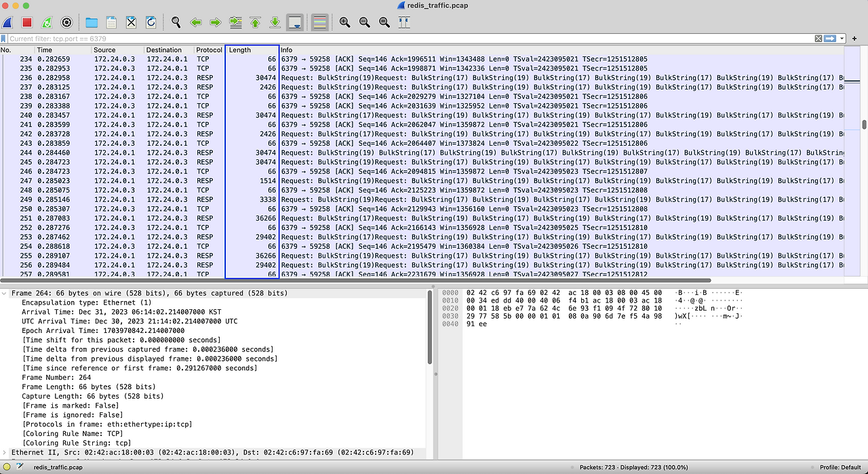Add a display filter button (plus)
Viewport: 868px width, 474px height.
pyautogui.click(x=854, y=39)
